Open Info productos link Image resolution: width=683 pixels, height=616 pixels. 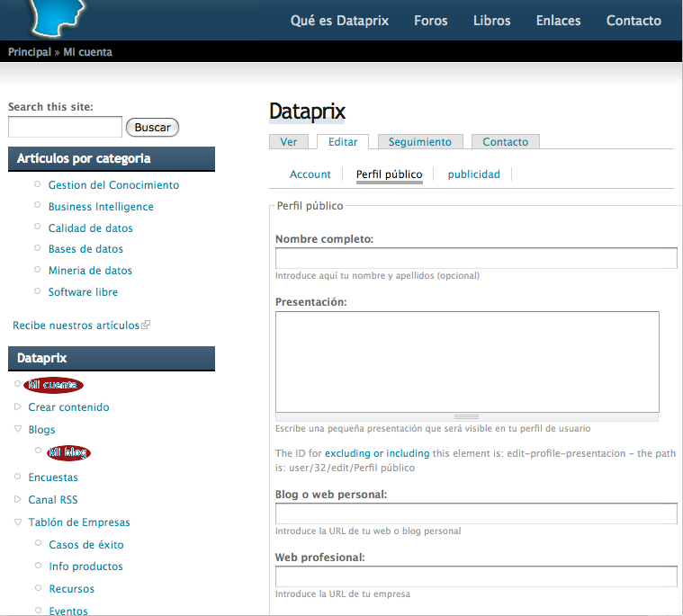[85, 566]
